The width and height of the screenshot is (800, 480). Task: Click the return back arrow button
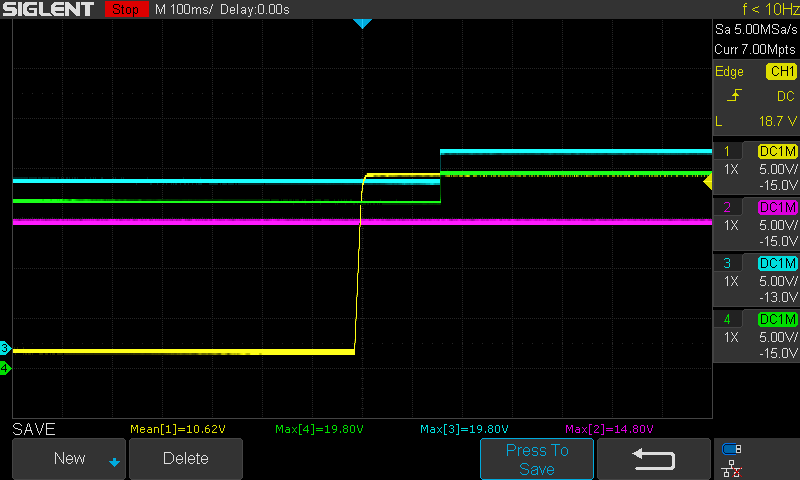(x=654, y=459)
